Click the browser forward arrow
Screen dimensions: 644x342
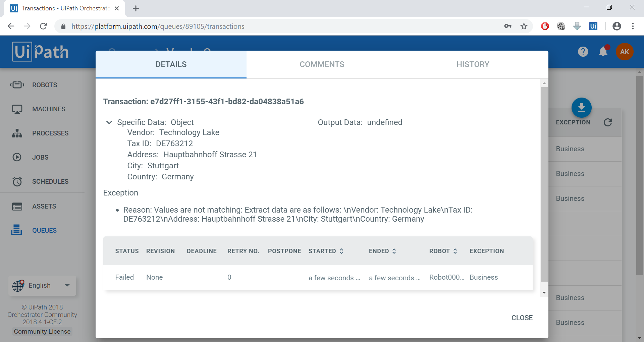pos(27,26)
